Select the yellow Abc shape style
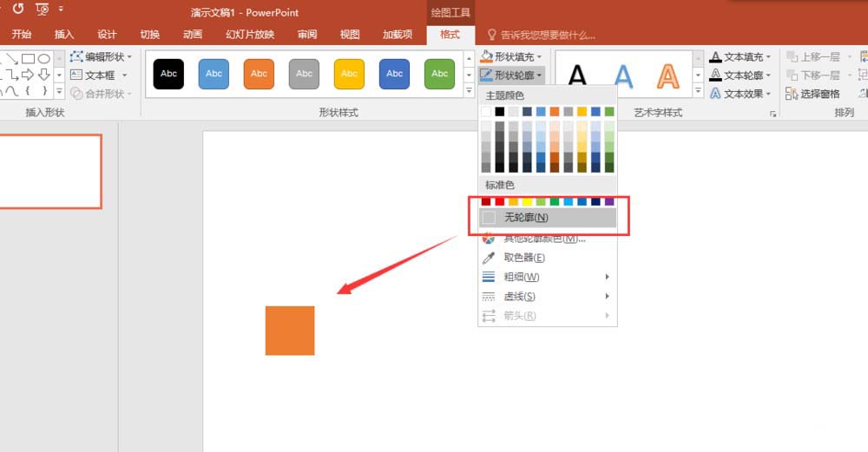This screenshot has height=452, width=868. point(349,74)
